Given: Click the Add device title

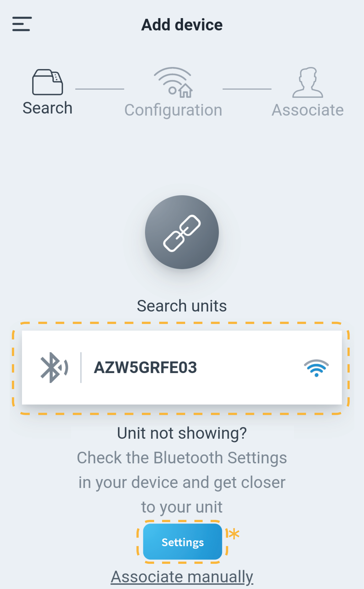Looking at the screenshot, I should [x=182, y=25].
